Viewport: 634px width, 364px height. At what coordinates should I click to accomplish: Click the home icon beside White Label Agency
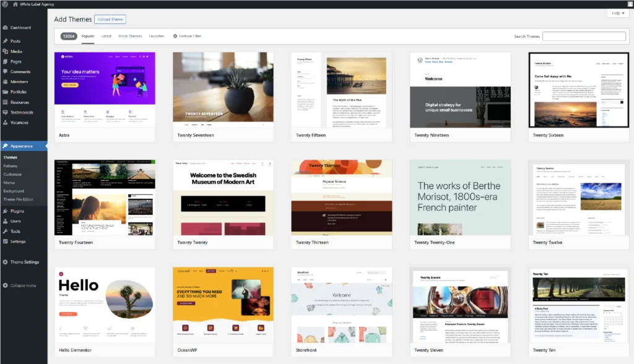[15, 4]
